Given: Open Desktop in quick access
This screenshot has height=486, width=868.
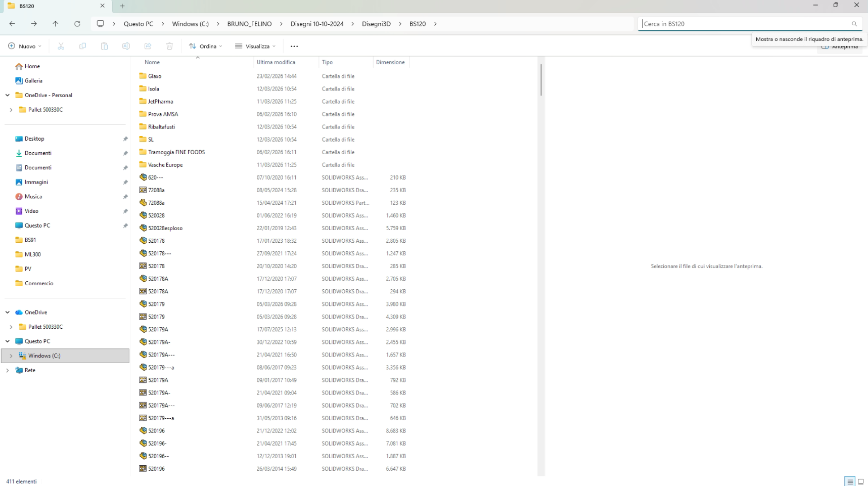Looking at the screenshot, I should point(34,139).
